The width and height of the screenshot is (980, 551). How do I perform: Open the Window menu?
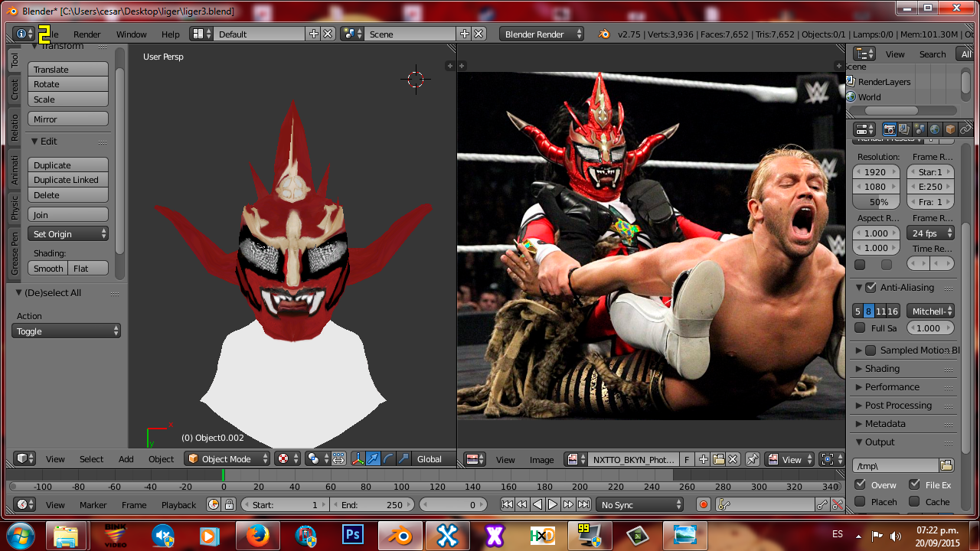132,34
